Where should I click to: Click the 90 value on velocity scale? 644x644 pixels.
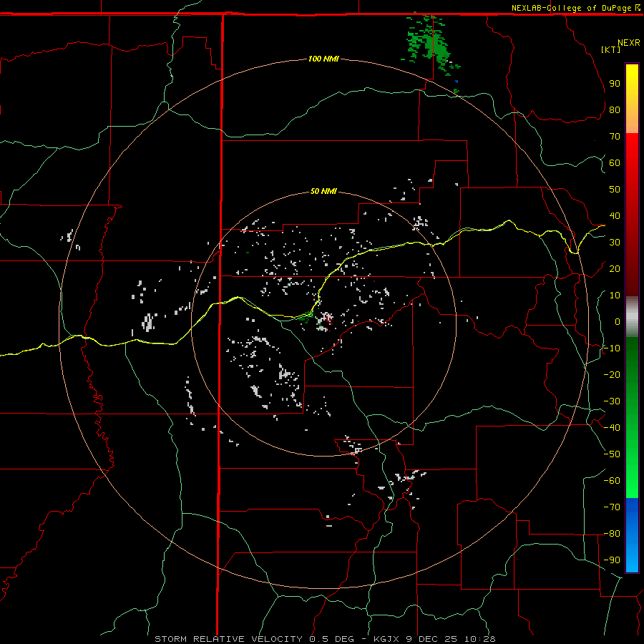click(615, 84)
